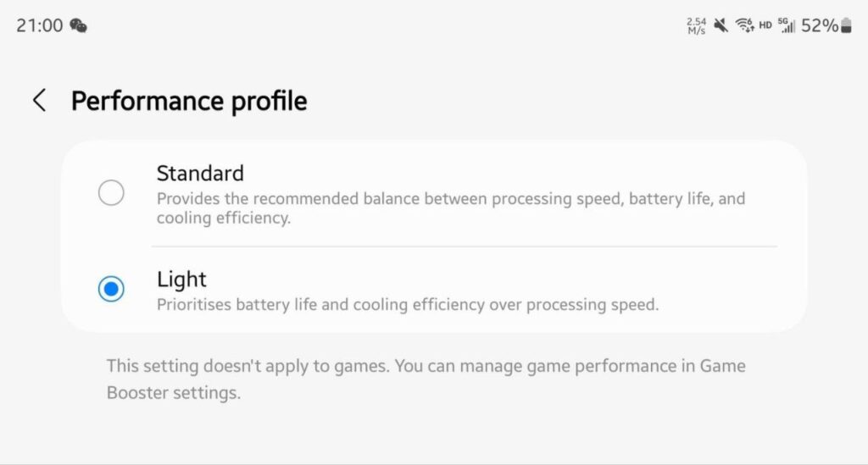
Task: Tap the 21:00 clock in status bar
Action: click(40, 25)
